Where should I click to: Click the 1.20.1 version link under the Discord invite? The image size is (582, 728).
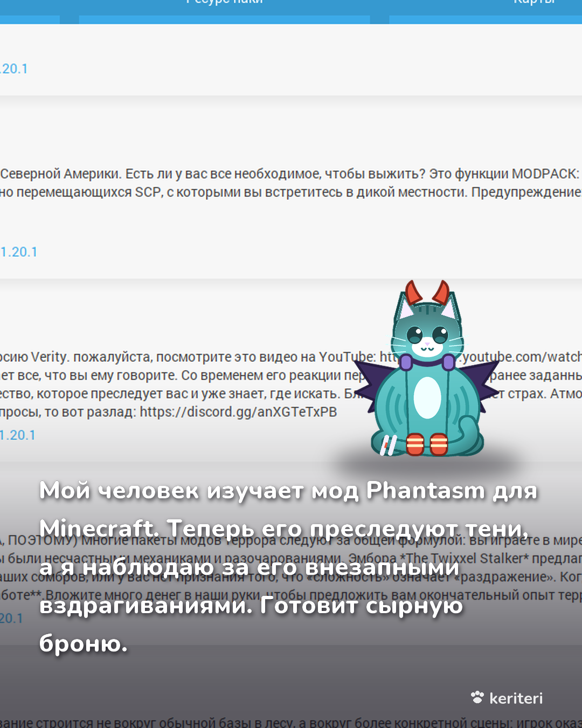[18, 435]
